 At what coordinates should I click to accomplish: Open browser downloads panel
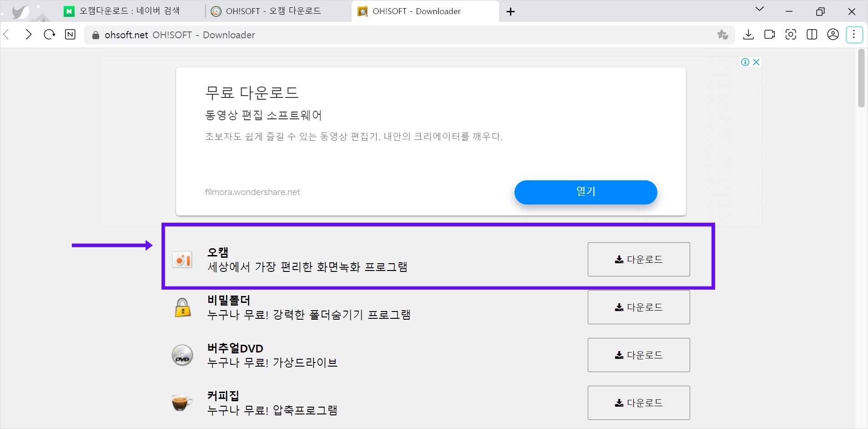[x=748, y=35]
